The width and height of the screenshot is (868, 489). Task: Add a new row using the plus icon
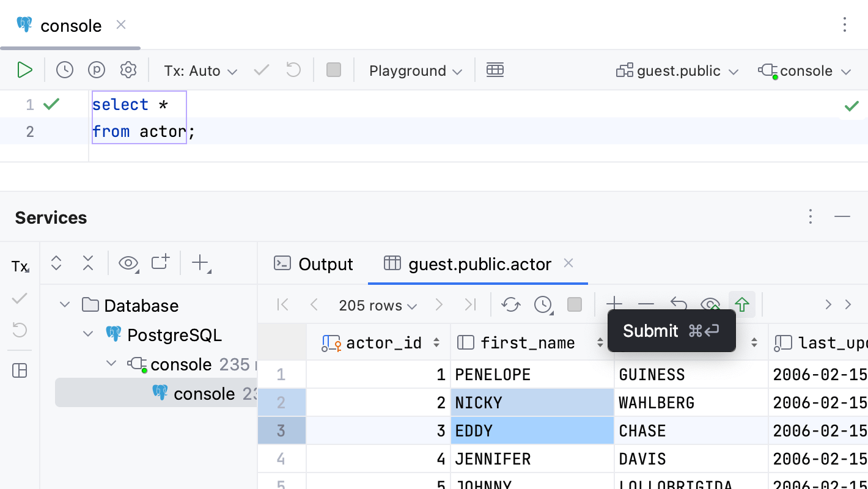[x=614, y=304]
